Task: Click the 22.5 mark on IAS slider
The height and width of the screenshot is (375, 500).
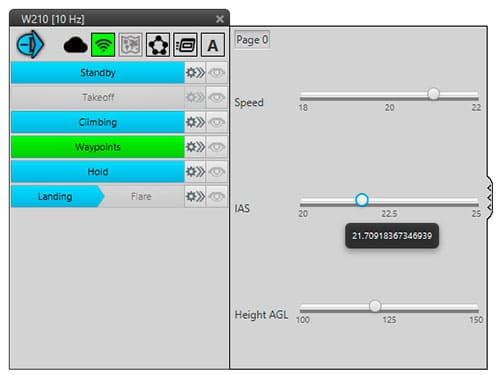Action: [x=389, y=213]
